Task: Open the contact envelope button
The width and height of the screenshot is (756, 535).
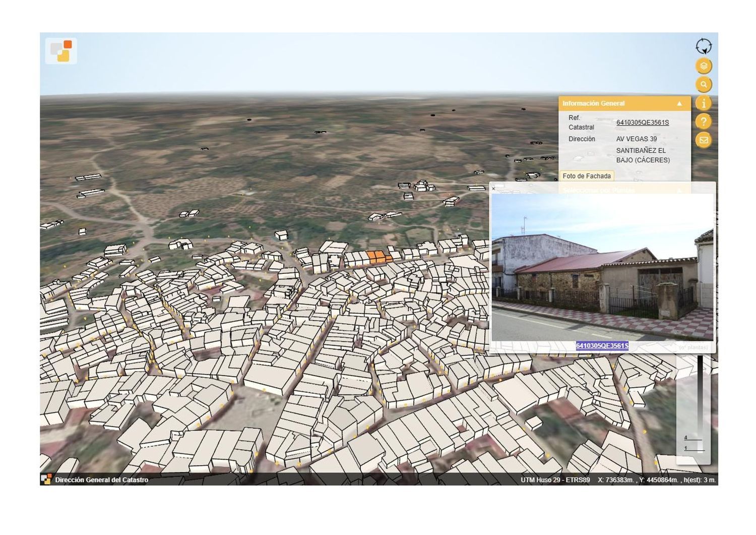Action: (704, 140)
